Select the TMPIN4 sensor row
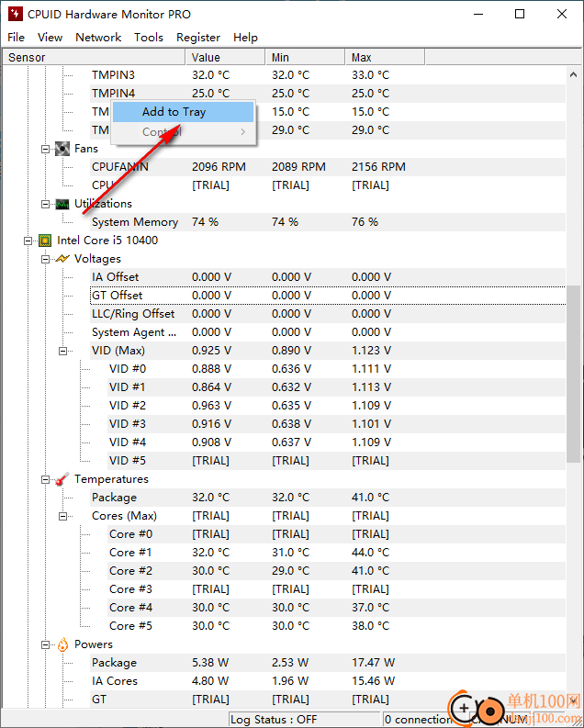 coord(328,94)
